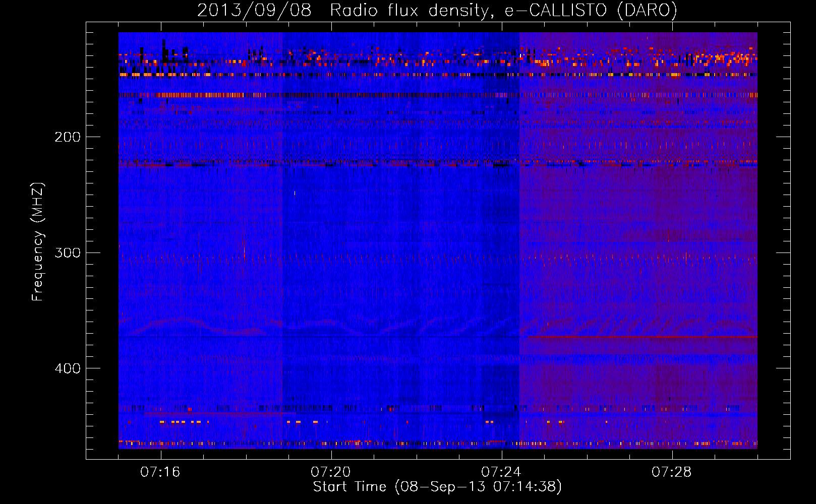Click the 'Start Time (08-Sep-13 07:14:38)' label

pos(437,487)
